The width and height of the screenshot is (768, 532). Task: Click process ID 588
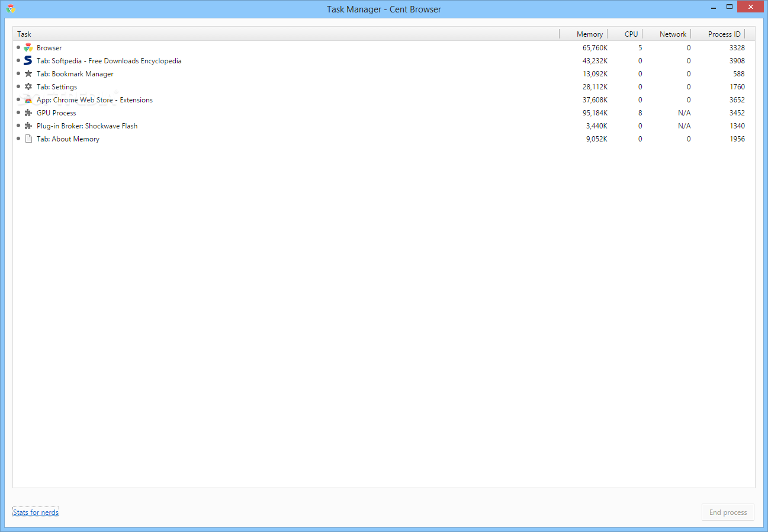(739, 74)
